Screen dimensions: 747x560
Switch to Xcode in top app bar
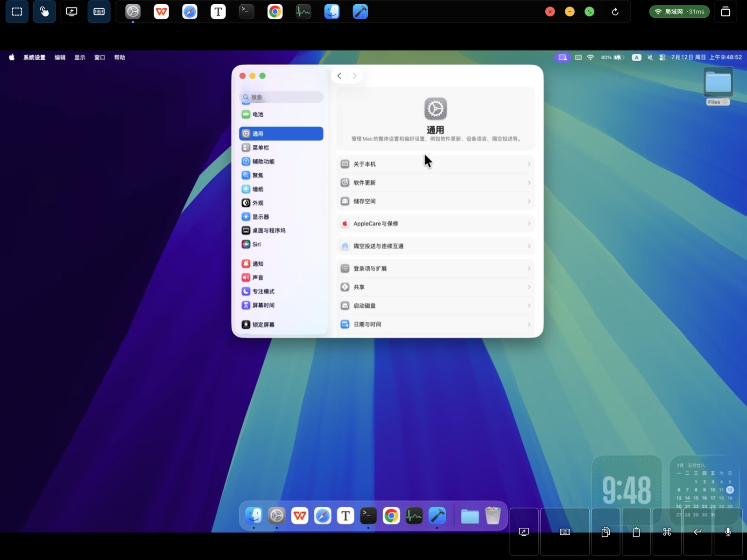coord(360,12)
